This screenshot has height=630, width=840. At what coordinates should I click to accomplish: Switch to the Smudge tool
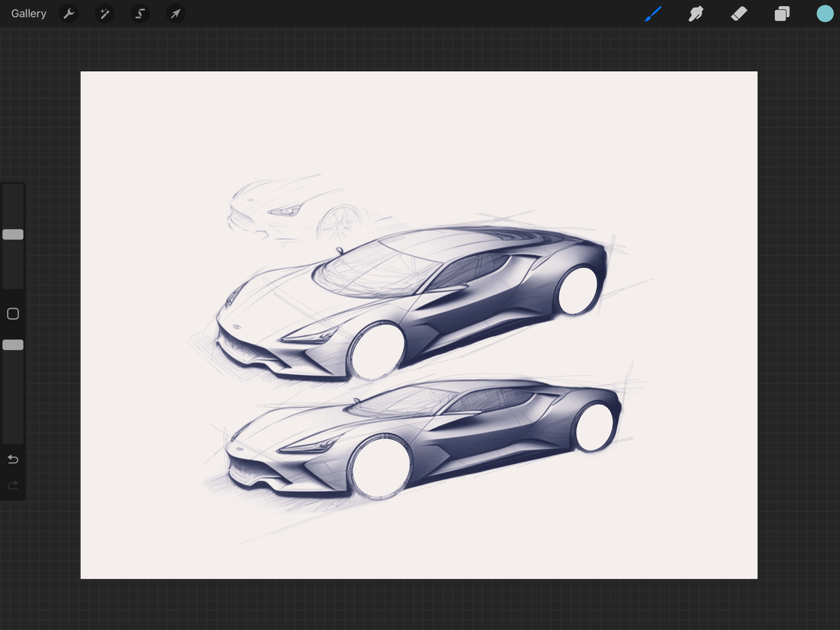[x=696, y=14]
